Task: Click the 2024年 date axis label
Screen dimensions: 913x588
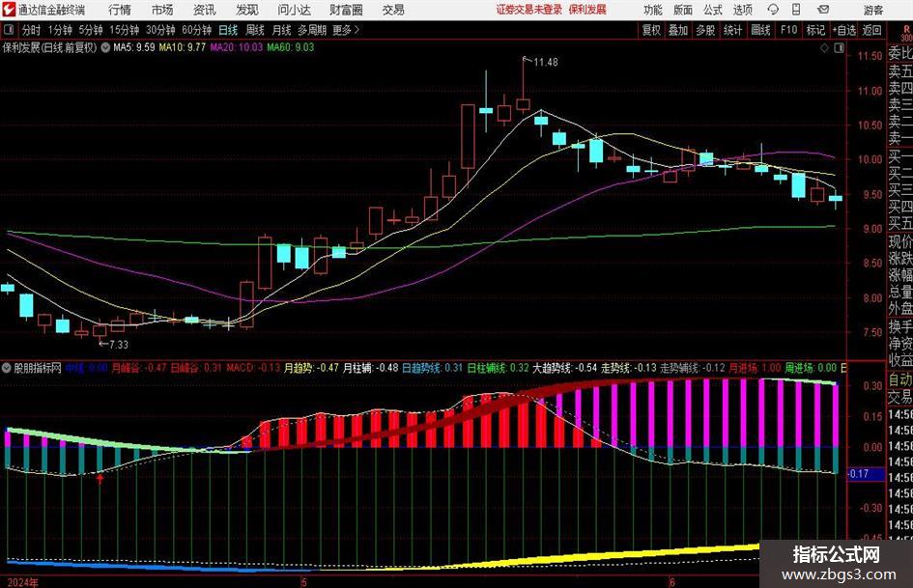Action: coord(22,582)
